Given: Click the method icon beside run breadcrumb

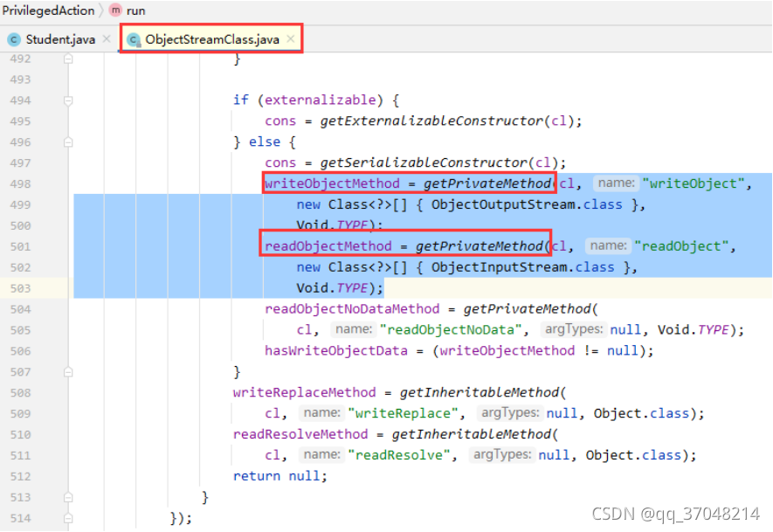Looking at the screenshot, I should (115, 10).
